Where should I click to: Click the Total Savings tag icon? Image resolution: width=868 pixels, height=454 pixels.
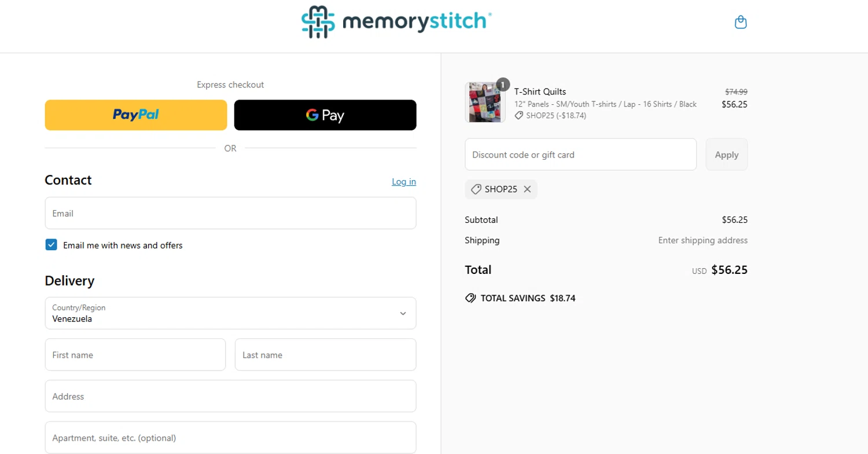[x=470, y=298]
